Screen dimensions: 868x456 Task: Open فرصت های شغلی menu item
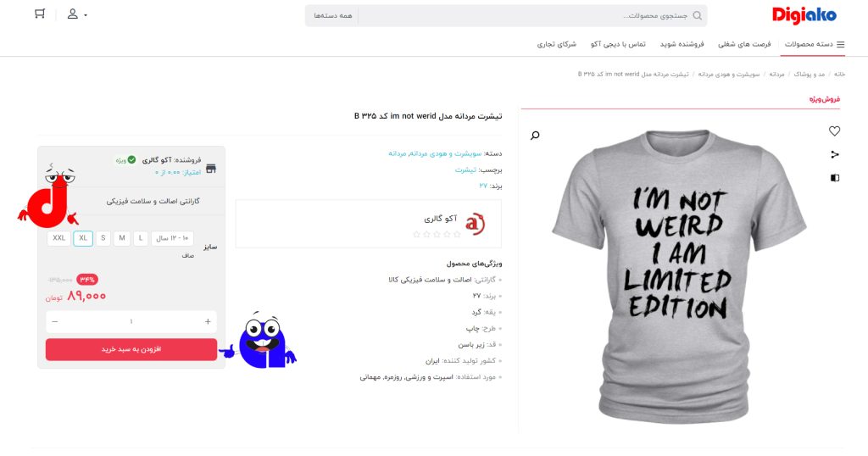click(x=744, y=44)
